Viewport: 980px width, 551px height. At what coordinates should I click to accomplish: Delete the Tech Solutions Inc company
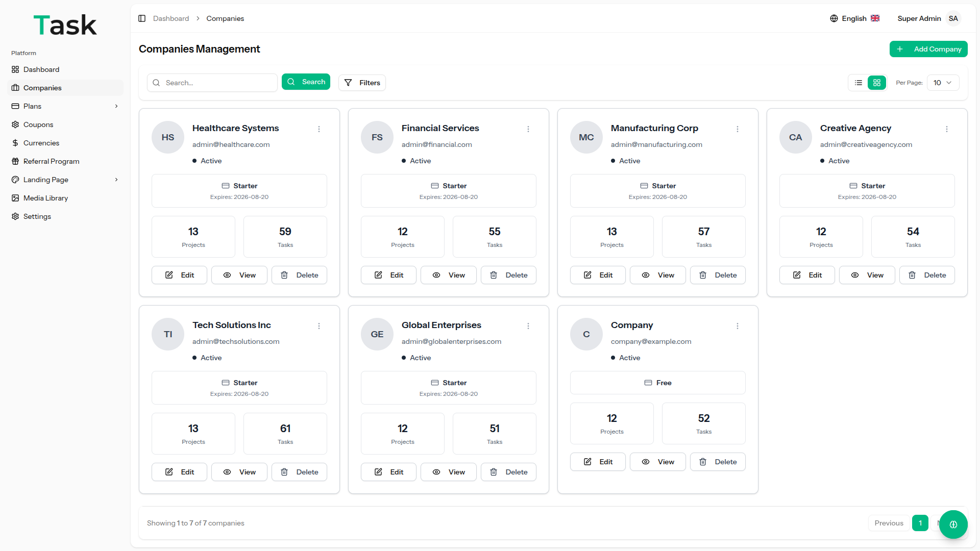[x=299, y=472]
